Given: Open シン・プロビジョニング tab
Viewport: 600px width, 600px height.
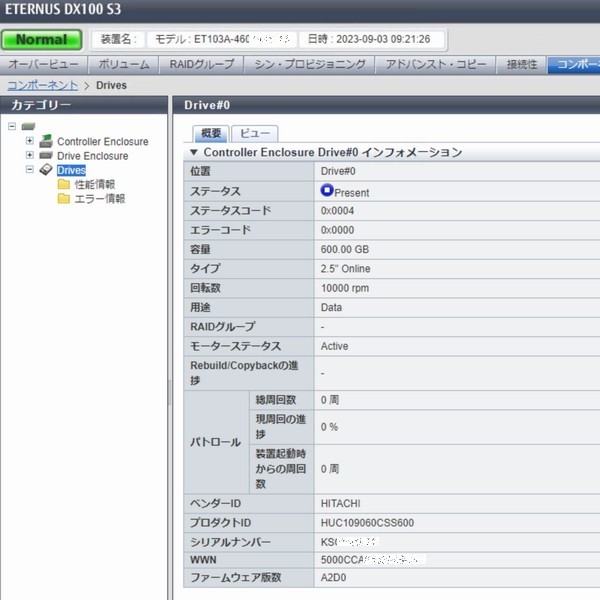Looking at the screenshot, I should [310, 64].
